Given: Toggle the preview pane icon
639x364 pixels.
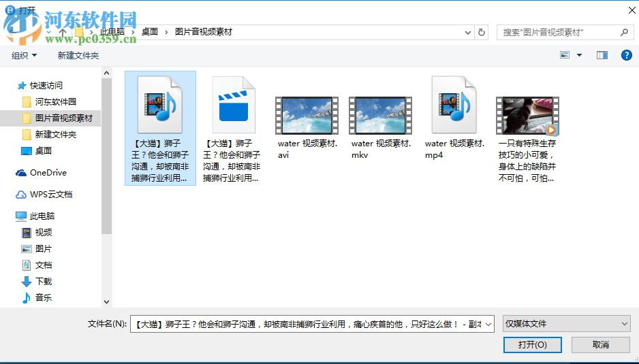Looking at the screenshot, I should (x=602, y=55).
